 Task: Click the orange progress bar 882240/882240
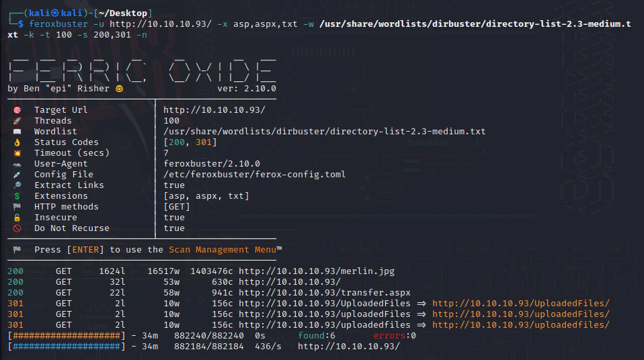point(67,336)
